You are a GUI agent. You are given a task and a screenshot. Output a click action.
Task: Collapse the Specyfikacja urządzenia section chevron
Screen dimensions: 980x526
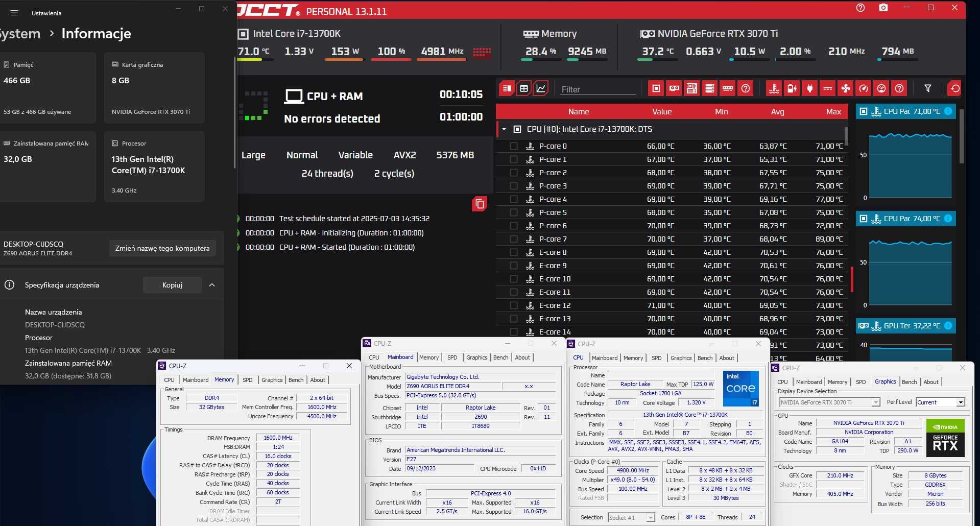212,285
